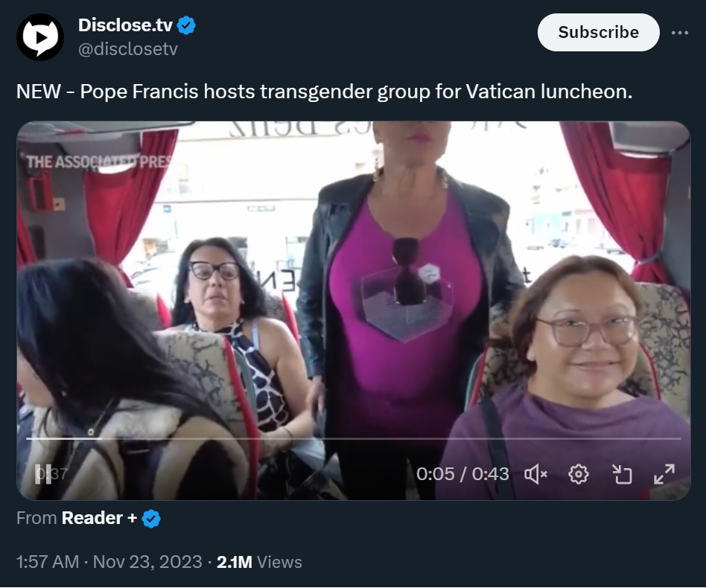Open the Reader + source account

99,518
